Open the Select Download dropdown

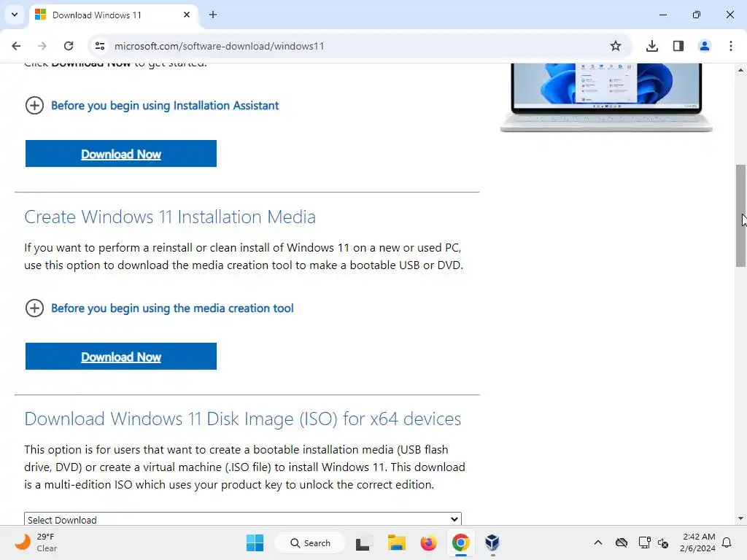pos(243,519)
